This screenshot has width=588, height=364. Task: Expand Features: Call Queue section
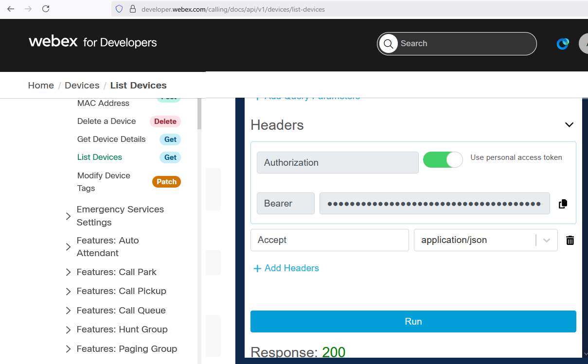pyautogui.click(x=69, y=311)
